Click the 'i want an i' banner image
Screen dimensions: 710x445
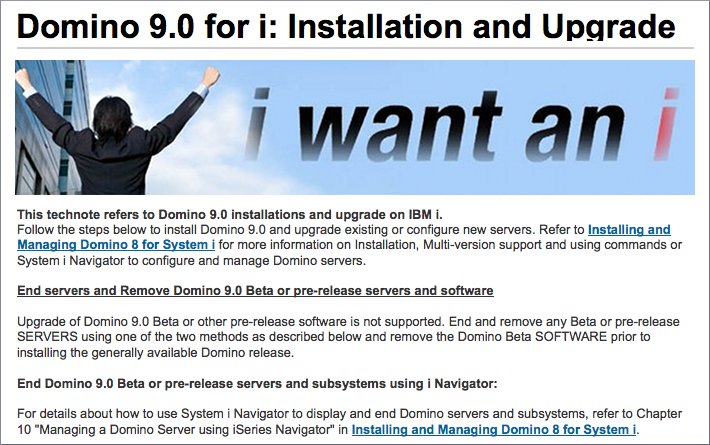point(355,127)
